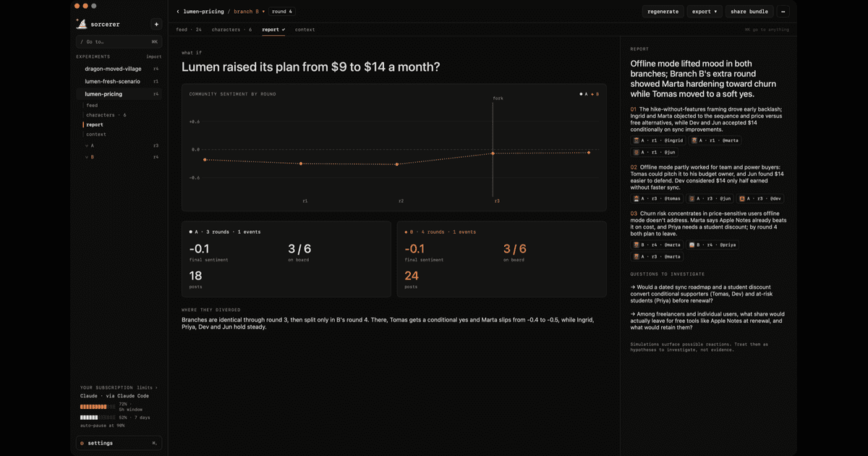Click import next to Experiments heading
Viewport: 868px width, 456px height.
coord(154,56)
